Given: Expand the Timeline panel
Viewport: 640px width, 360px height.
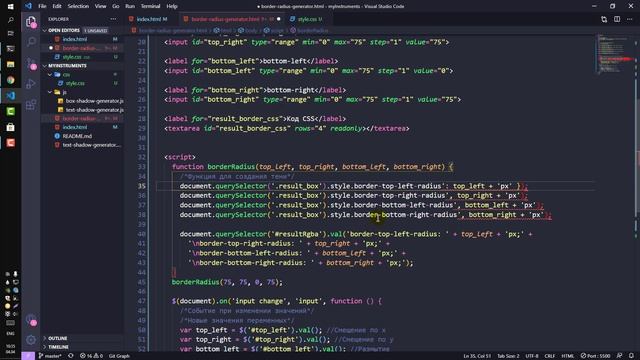Looking at the screenshot, I should [x=58, y=347].
